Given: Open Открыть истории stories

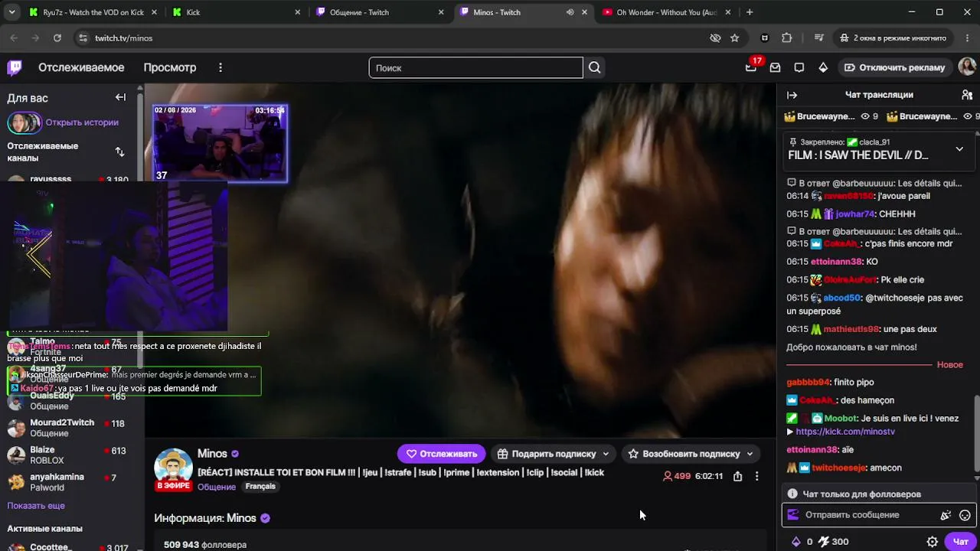Looking at the screenshot, I should click(82, 122).
